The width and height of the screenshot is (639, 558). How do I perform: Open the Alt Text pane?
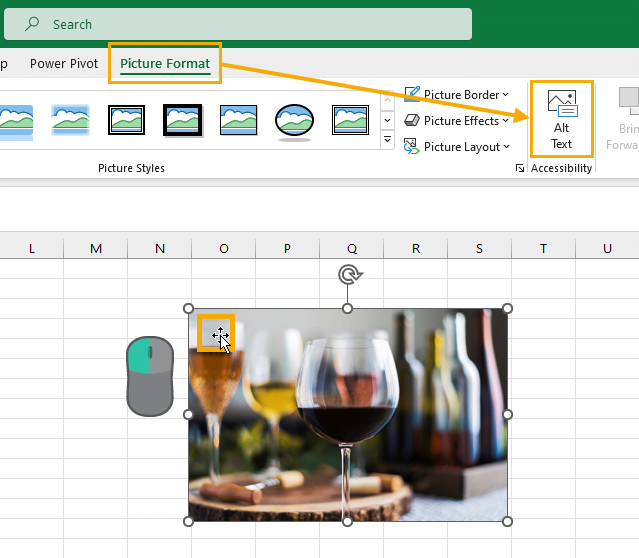[562, 119]
